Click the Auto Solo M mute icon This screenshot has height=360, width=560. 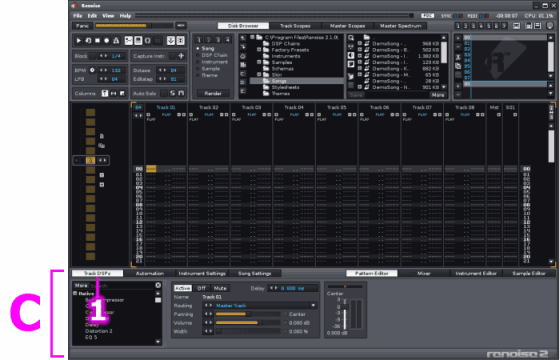tap(181, 93)
